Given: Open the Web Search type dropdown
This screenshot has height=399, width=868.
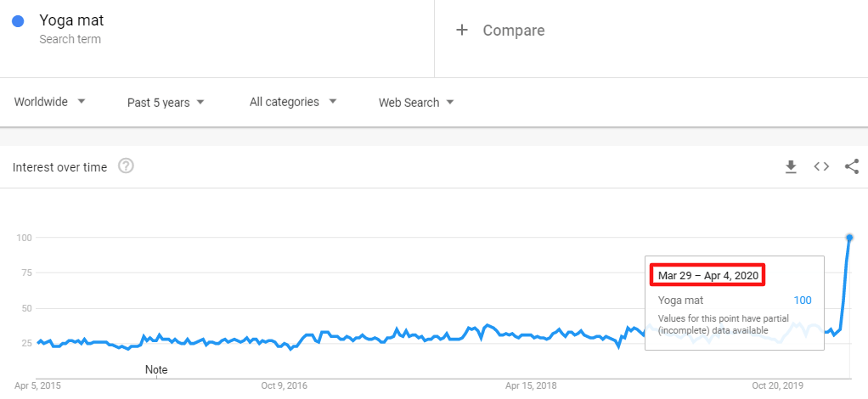Looking at the screenshot, I should click(x=416, y=103).
